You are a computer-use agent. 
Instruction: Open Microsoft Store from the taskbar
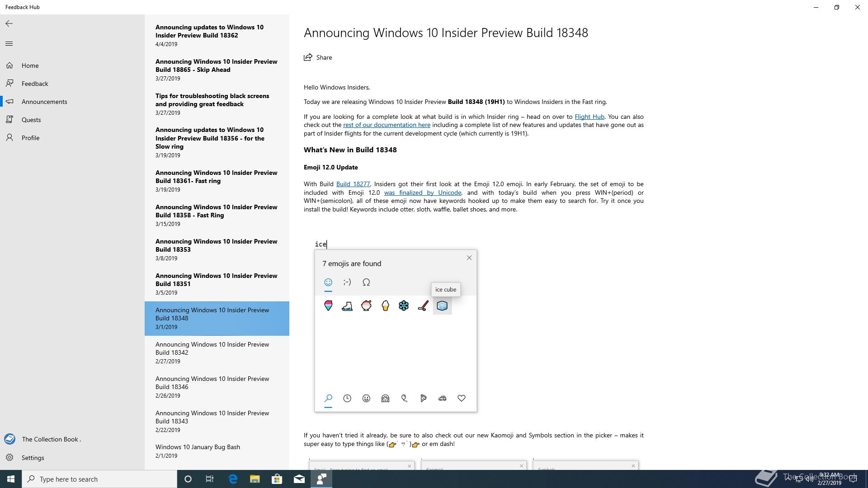pyautogui.click(x=277, y=479)
